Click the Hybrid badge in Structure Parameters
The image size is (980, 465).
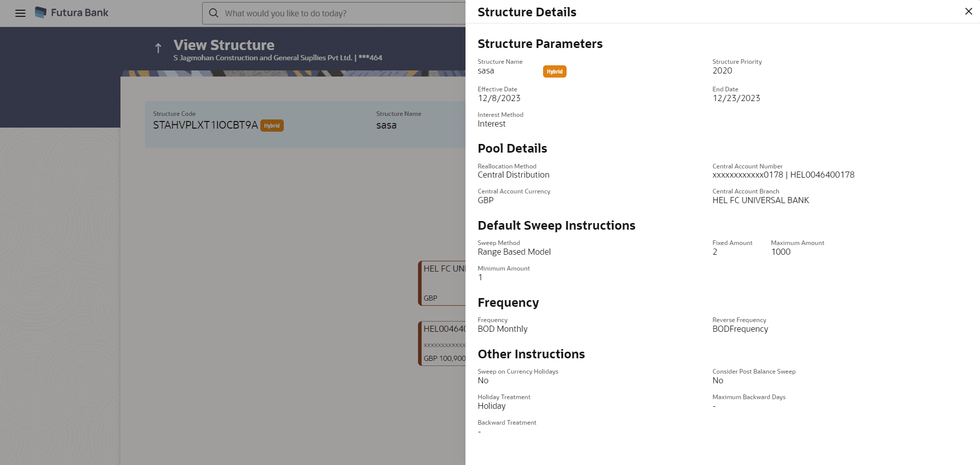tap(554, 71)
